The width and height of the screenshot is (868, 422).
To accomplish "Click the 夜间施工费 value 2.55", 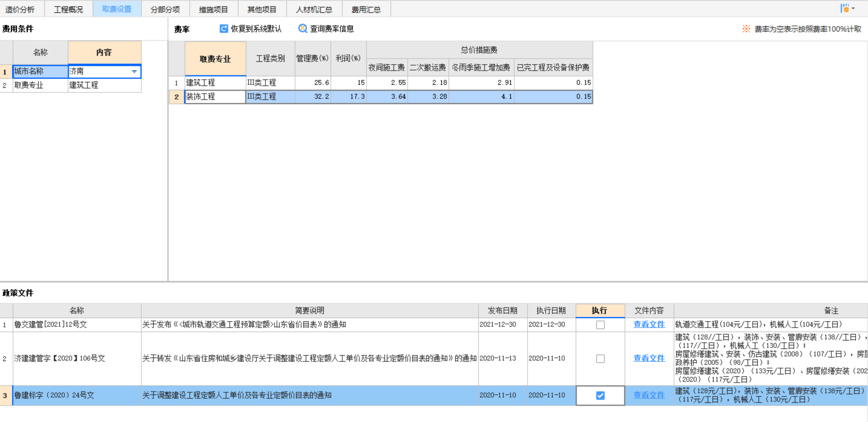I will point(387,83).
